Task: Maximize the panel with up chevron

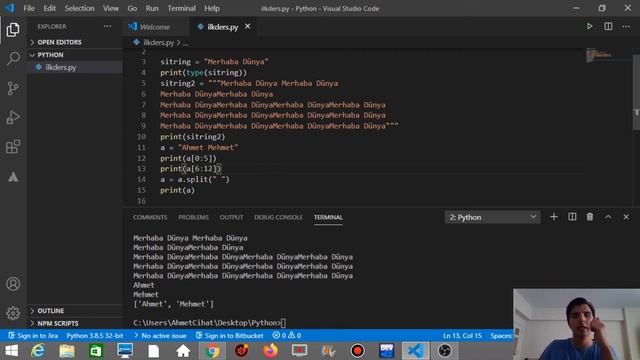Action: point(608,217)
